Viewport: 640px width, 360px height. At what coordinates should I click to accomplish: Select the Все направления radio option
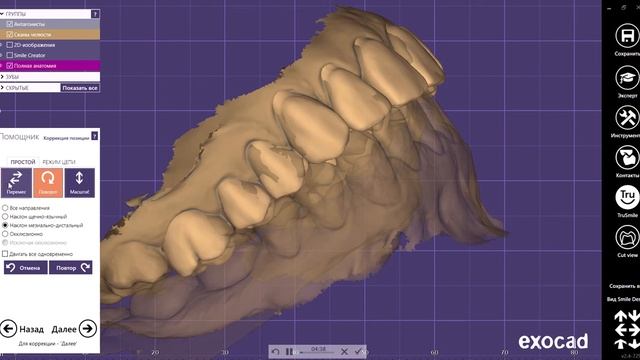pyautogui.click(x=5, y=208)
